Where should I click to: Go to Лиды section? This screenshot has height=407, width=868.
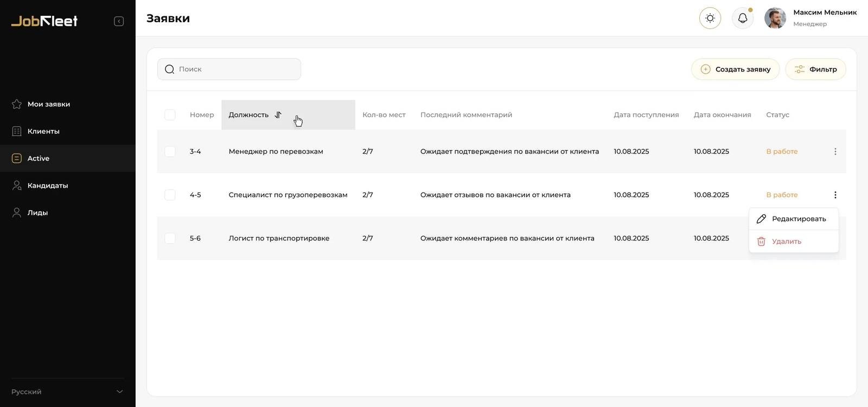pyautogui.click(x=67, y=213)
